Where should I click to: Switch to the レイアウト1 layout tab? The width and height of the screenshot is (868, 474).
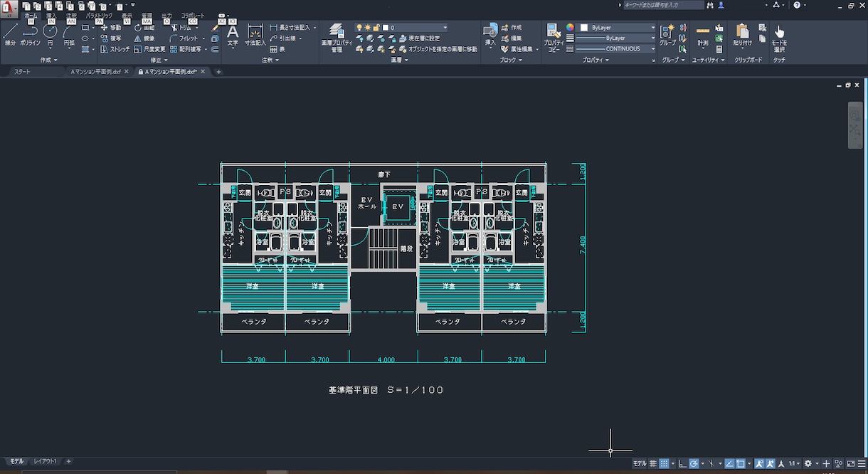(x=46, y=462)
